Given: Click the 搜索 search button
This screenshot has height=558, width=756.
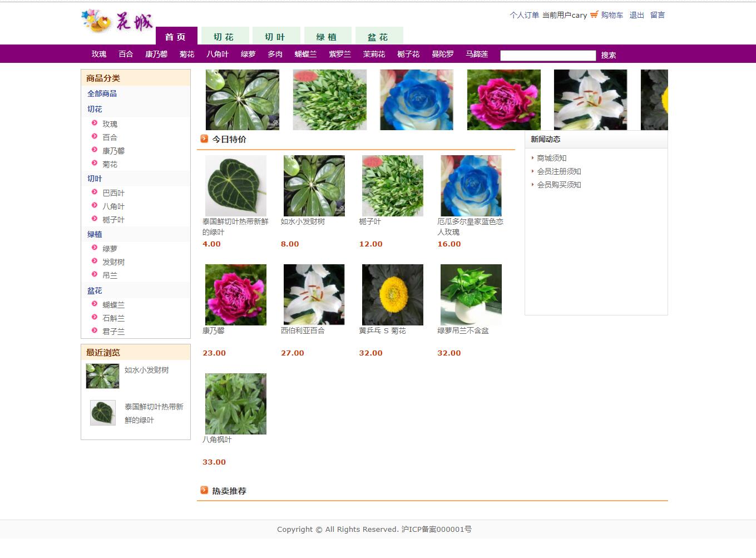Looking at the screenshot, I should (x=608, y=55).
